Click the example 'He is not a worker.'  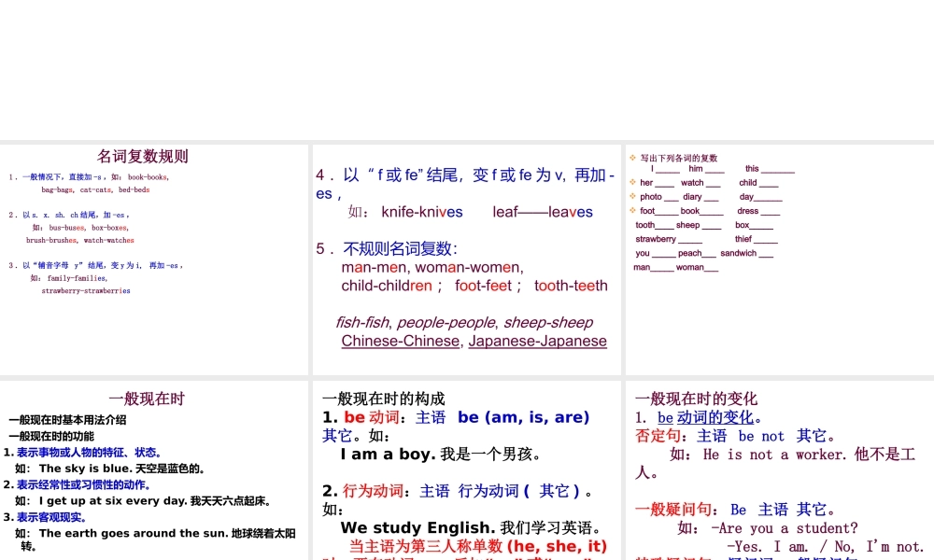tap(774, 455)
